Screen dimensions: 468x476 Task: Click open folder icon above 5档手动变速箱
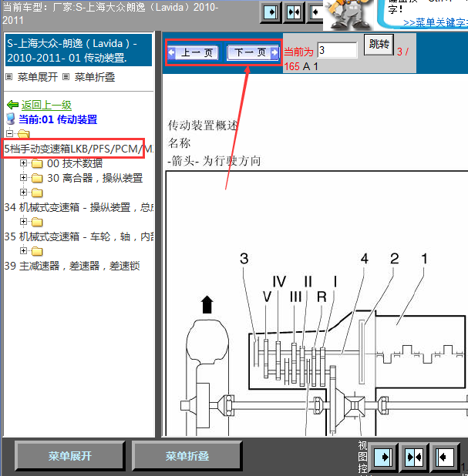point(23,133)
